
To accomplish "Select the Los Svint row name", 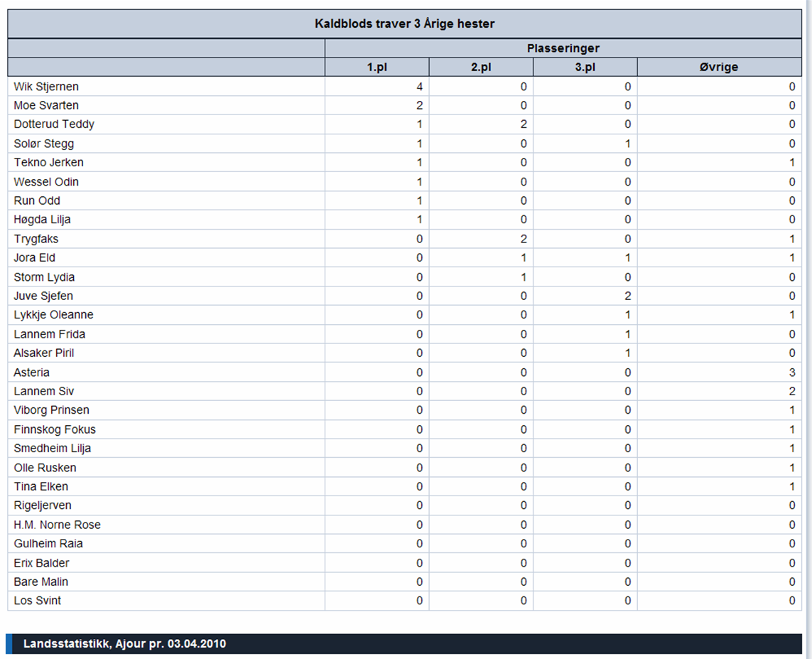I will pos(37,601).
